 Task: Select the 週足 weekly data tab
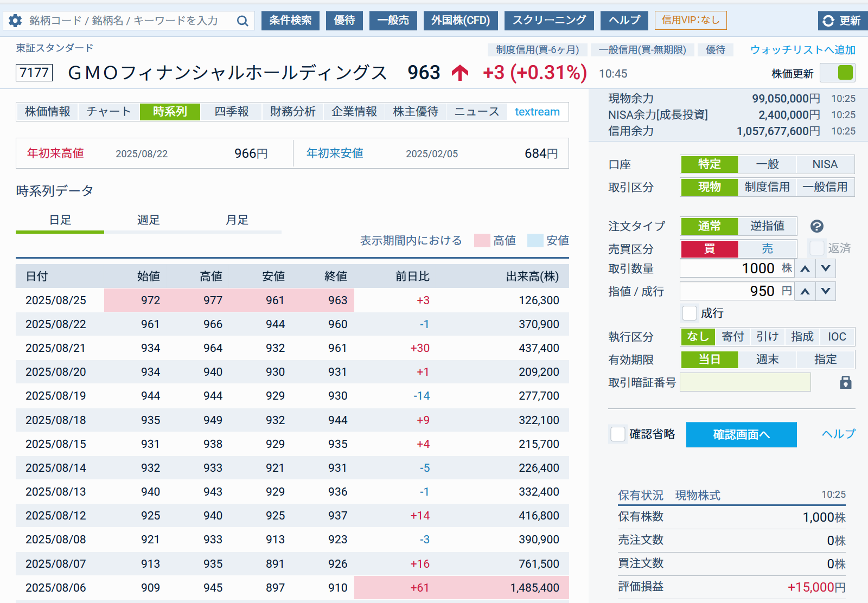(148, 220)
